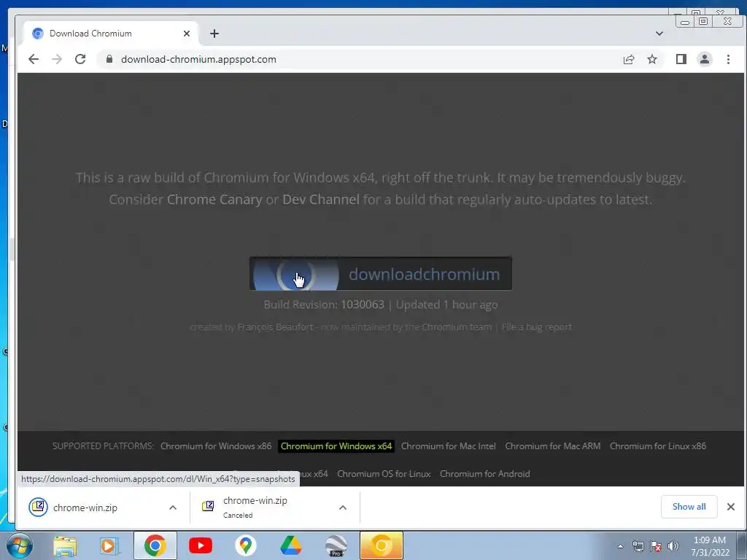Share this page using the share icon

point(629,59)
